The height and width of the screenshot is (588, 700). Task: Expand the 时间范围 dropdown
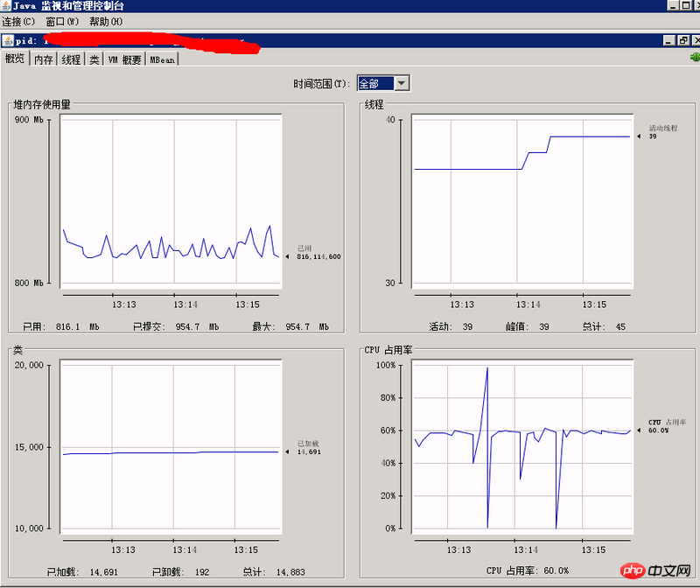(x=402, y=83)
